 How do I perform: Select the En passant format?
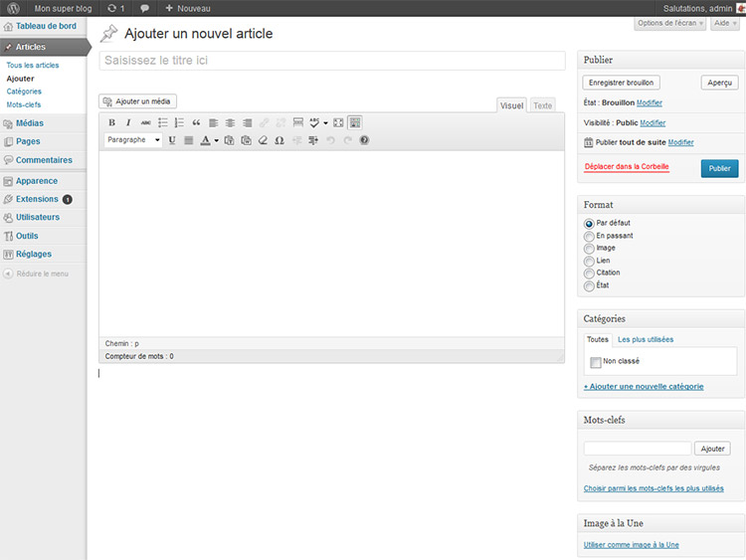589,236
